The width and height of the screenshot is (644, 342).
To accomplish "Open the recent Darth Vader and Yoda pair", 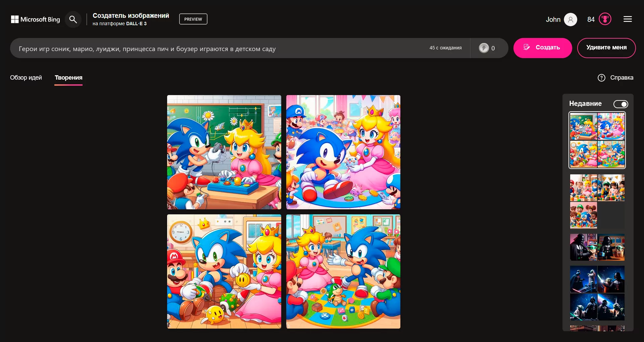I will click(x=597, y=247).
